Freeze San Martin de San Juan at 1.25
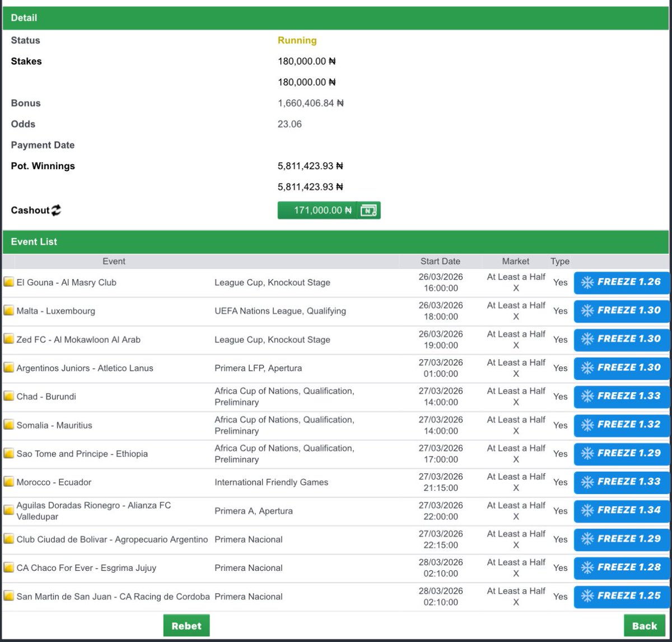 [x=622, y=597]
